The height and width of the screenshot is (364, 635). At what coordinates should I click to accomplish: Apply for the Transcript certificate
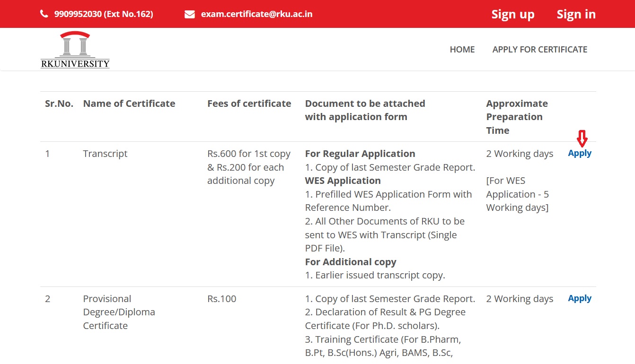[580, 153]
